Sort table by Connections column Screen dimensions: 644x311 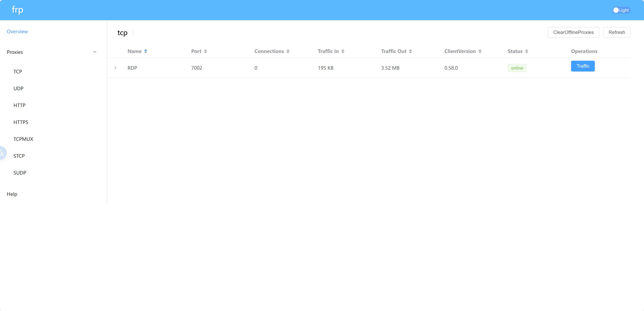point(272,51)
